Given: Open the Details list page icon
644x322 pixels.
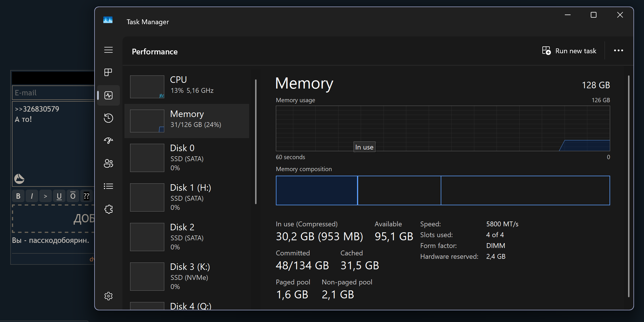Looking at the screenshot, I should [108, 186].
